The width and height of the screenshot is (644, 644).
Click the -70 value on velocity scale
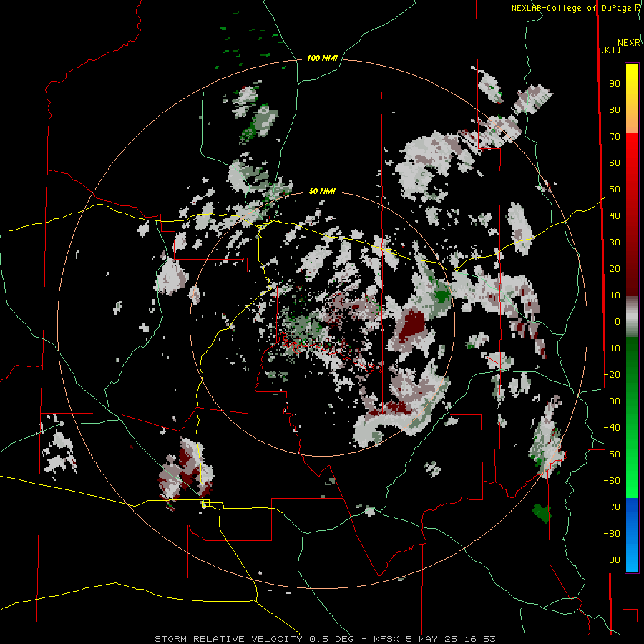pos(612,507)
